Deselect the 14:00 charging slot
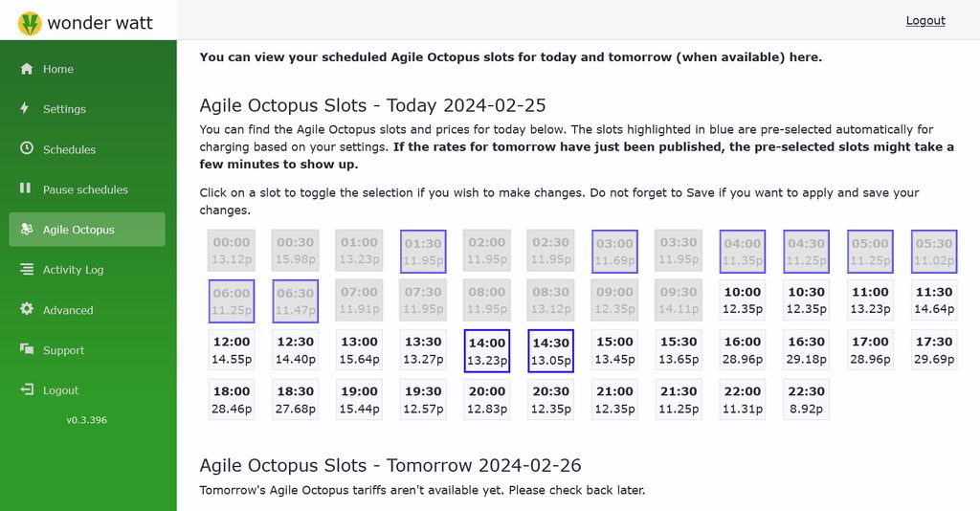This screenshot has width=980, height=511. coord(487,351)
